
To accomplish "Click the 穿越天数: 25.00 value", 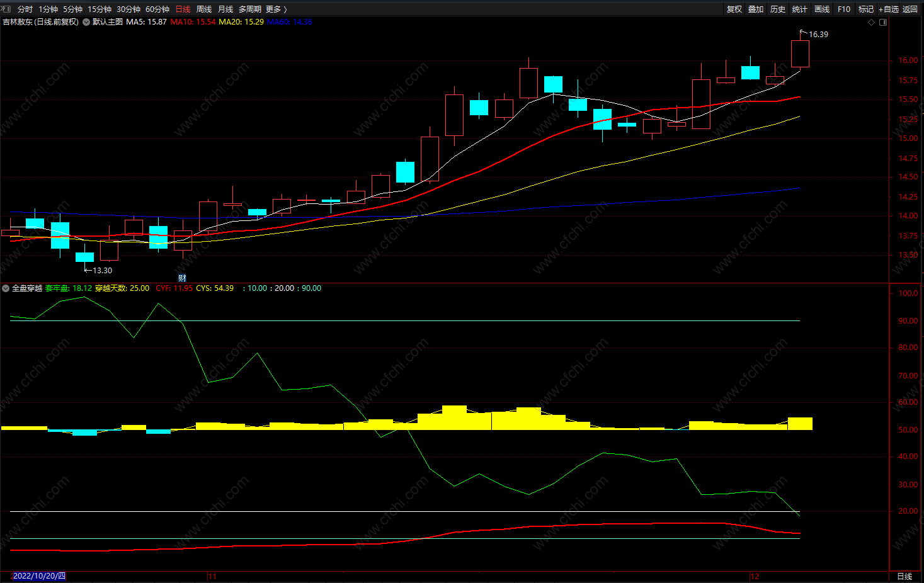I will click(x=122, y=288).
